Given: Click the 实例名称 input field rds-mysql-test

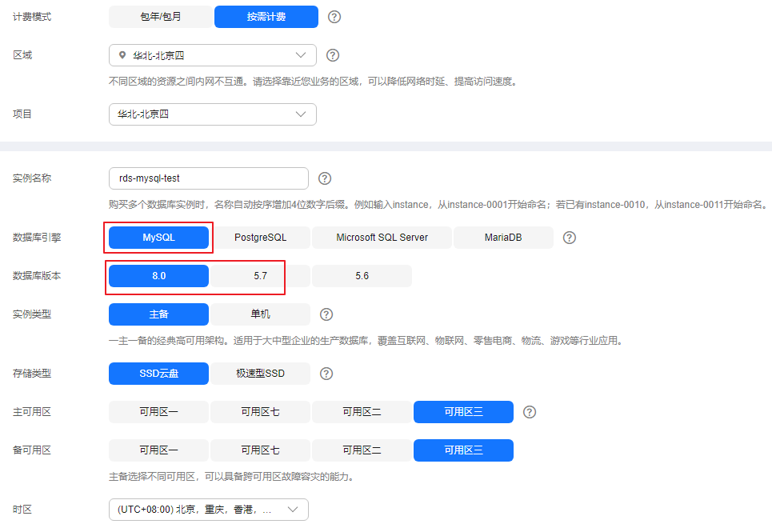Looking at the screenshot, I should [x=209, y=178].
